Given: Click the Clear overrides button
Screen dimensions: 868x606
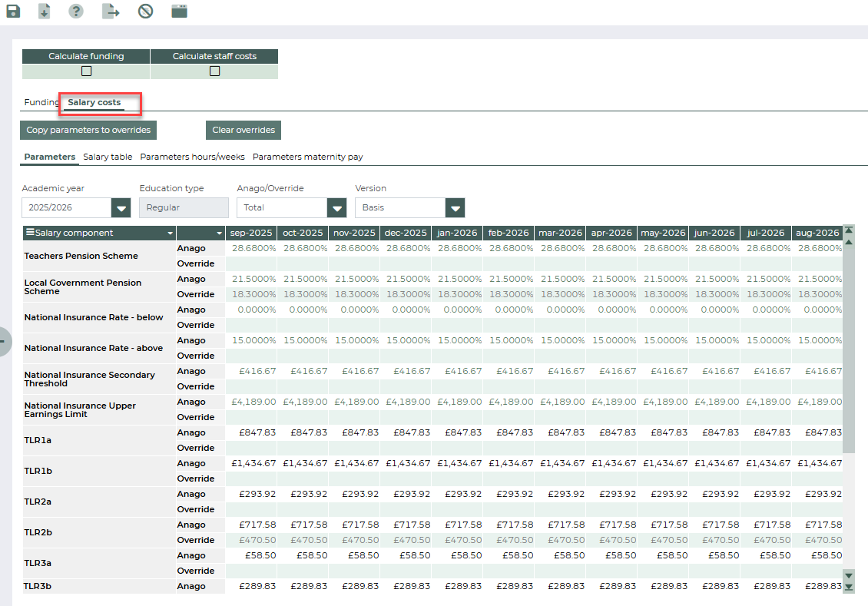Looking at the screenshot, I should click(x=243, y=130).
